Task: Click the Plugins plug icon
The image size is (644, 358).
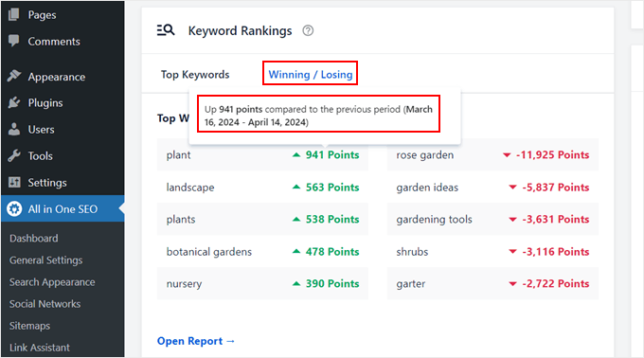Action: coord(14,102)
